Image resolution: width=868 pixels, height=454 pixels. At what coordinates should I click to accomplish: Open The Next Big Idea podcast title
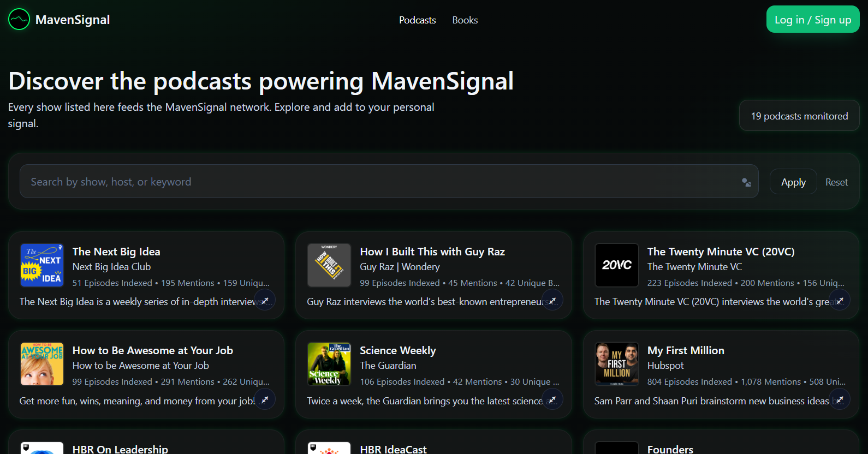click(116, 252)
